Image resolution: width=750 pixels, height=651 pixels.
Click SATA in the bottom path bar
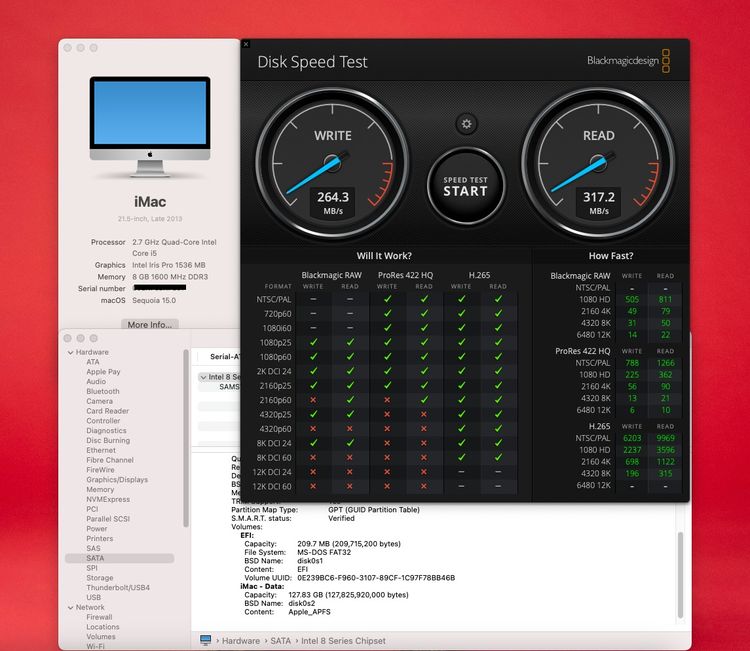tap(280, 640)
